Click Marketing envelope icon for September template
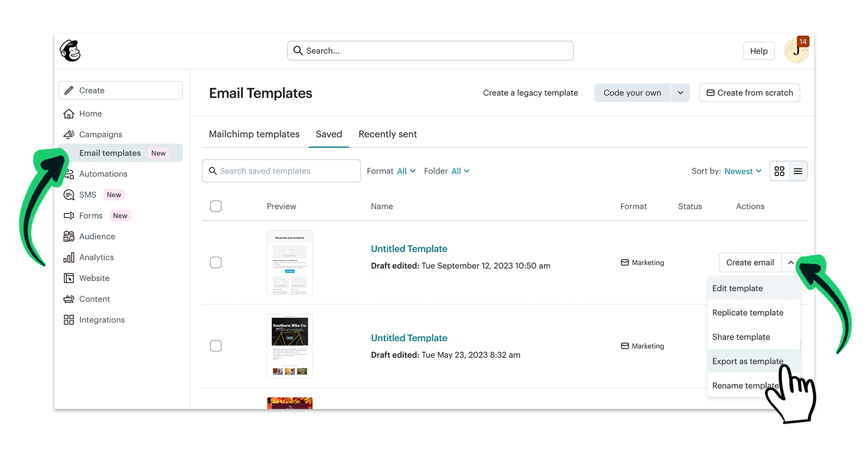 tap(625, 262)
